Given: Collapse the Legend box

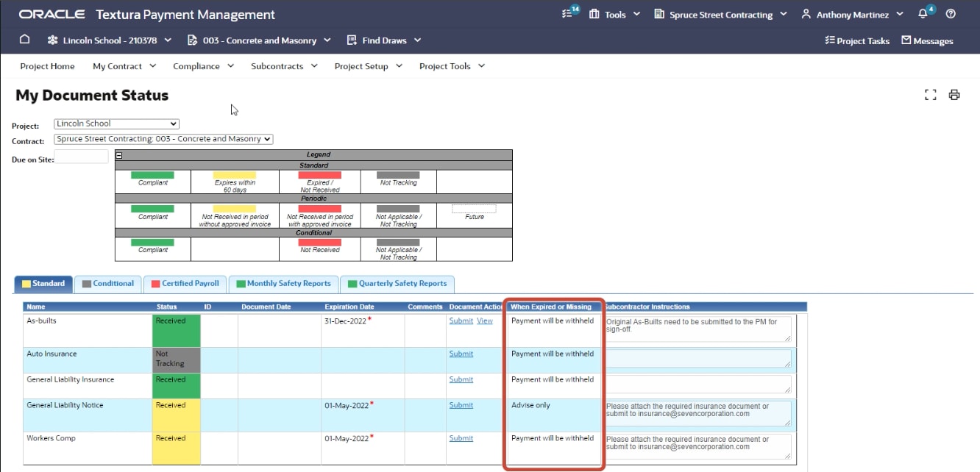Looking at the screenshot, I should pyautogui.click(x=120, y=154).
